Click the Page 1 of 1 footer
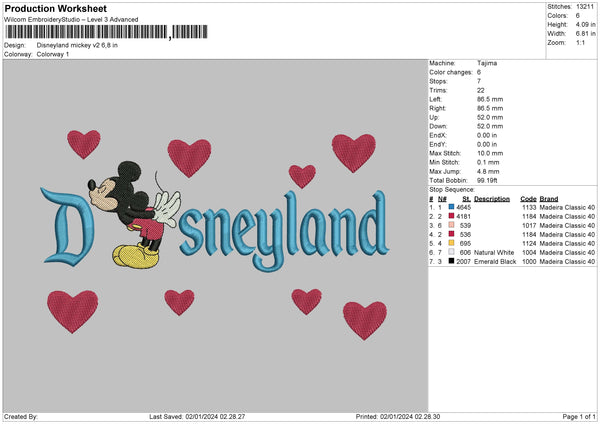The height and width of the screenshot is (424, 600). [x=572, y=416]
